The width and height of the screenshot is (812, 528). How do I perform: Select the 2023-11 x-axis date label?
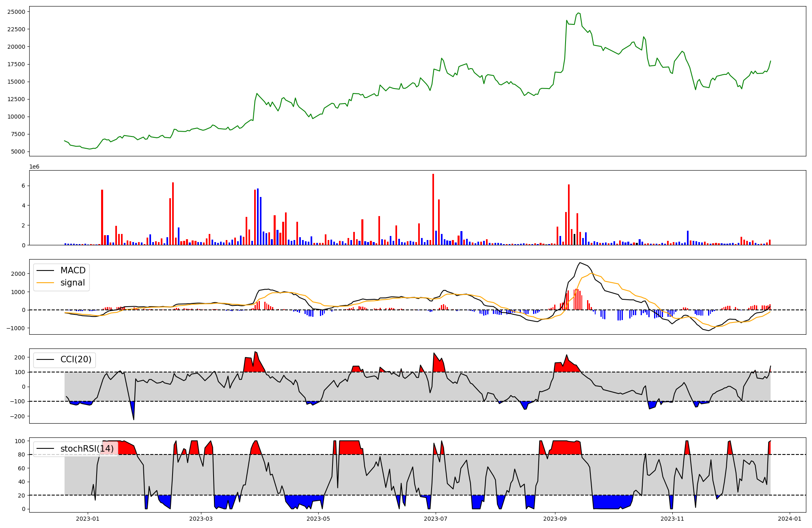coord(672,519)
